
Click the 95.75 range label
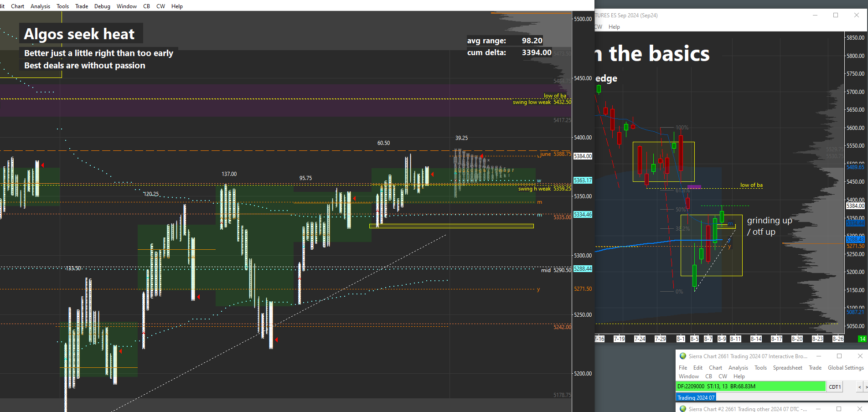point(306,178)
